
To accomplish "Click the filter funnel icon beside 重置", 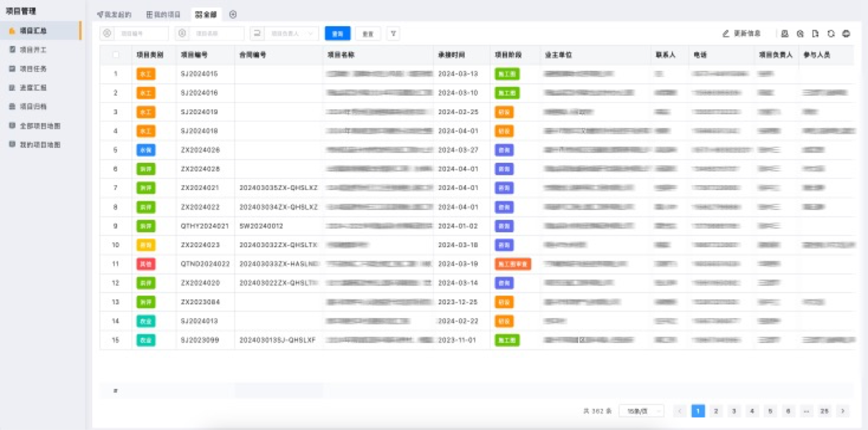I will click(x=393, y=34).
